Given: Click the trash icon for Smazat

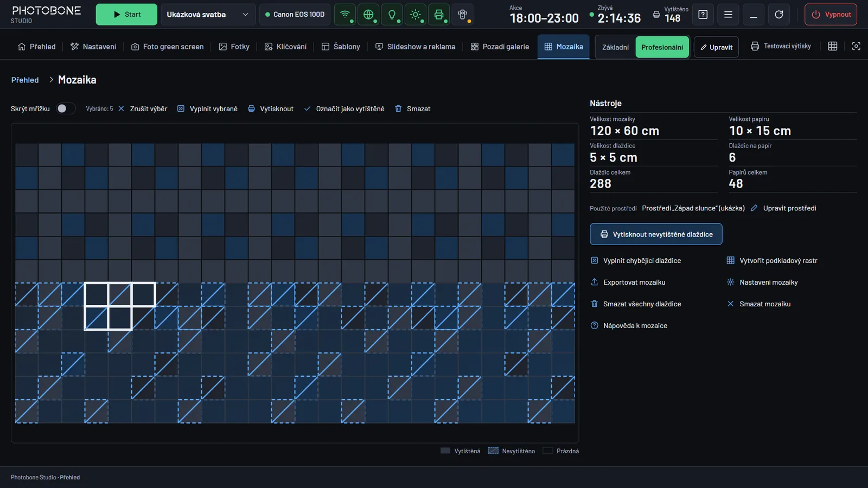Looking at the screenshot, I should (x=398, y=108).
